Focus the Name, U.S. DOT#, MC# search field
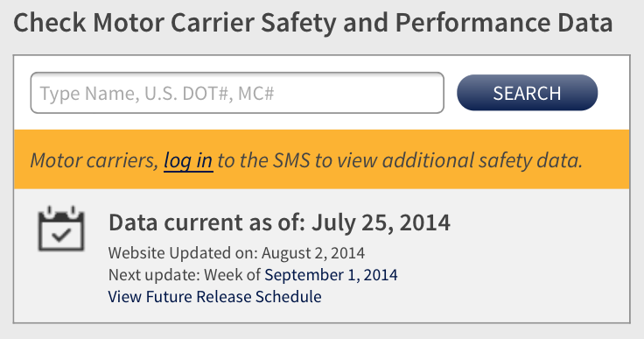 237,93
